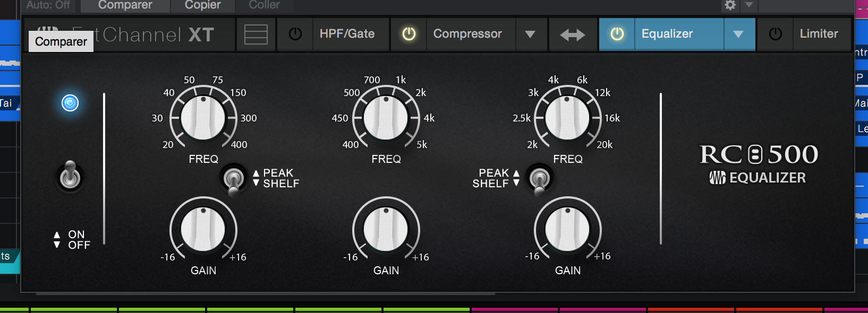
Task: Click the 5k label on mid FREQ dial
Action: pyautogui.click(x=422, y=144)
